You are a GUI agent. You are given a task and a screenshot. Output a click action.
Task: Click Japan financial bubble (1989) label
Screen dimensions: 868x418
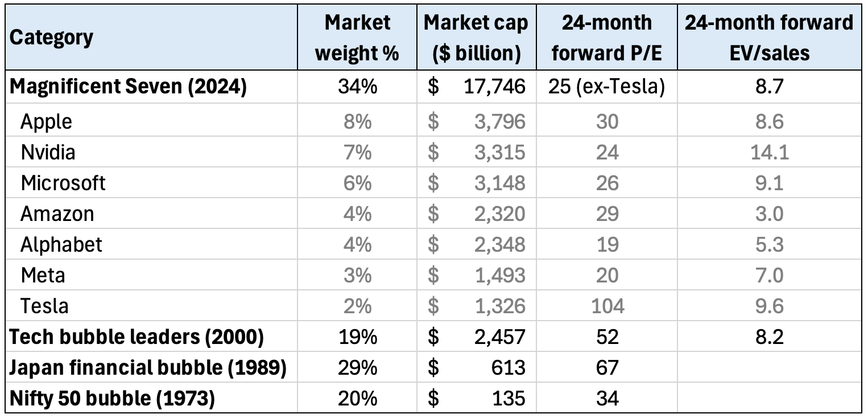(147, 368)
